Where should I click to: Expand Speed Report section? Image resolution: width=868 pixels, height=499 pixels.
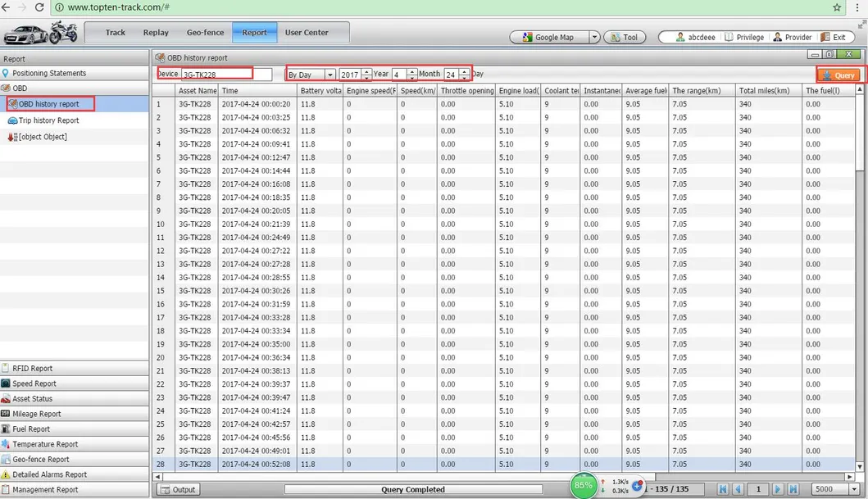[x=75, y=383]
